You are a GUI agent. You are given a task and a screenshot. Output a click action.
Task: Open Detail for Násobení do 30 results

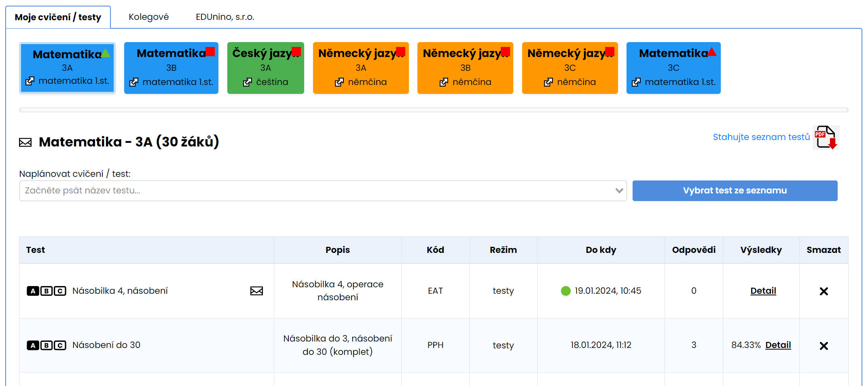[x=778, y=345]
